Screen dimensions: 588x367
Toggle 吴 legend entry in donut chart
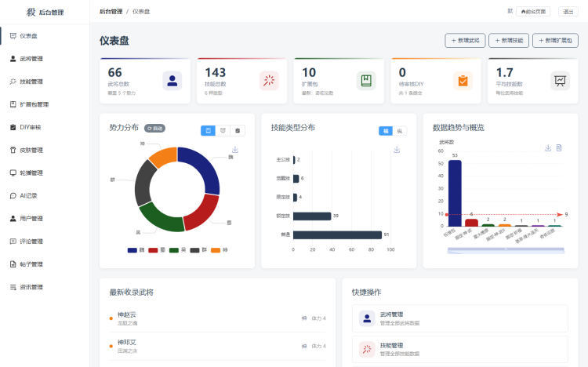click(x=177, y=250)
